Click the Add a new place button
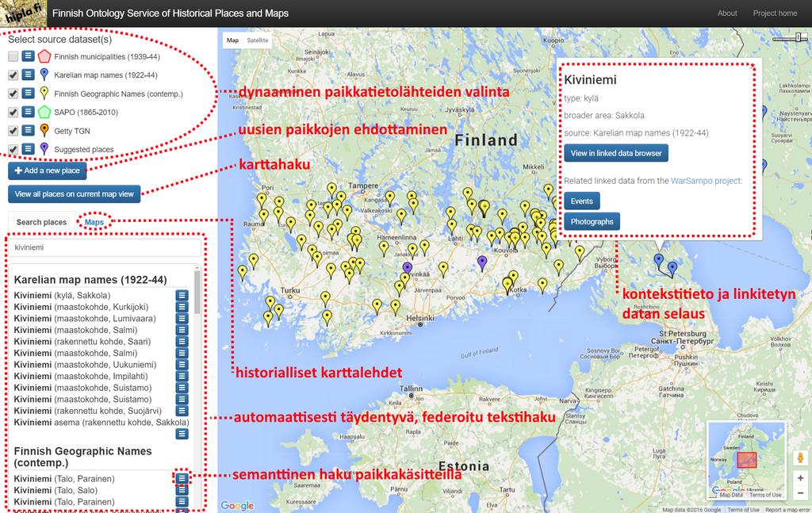Image resolution: width=812 pixels, height=513 pixels. tap(47, 170)
